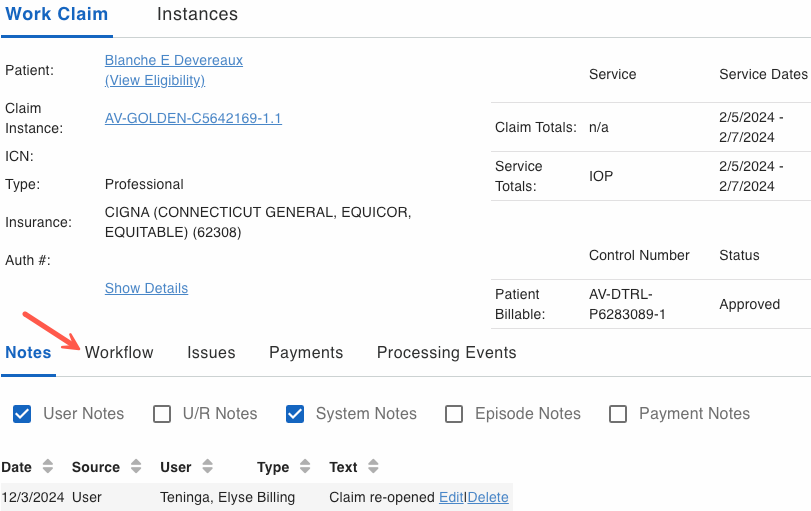Sort notes by Text column arrows
The image size is (811, 511).
pos(373,467)
